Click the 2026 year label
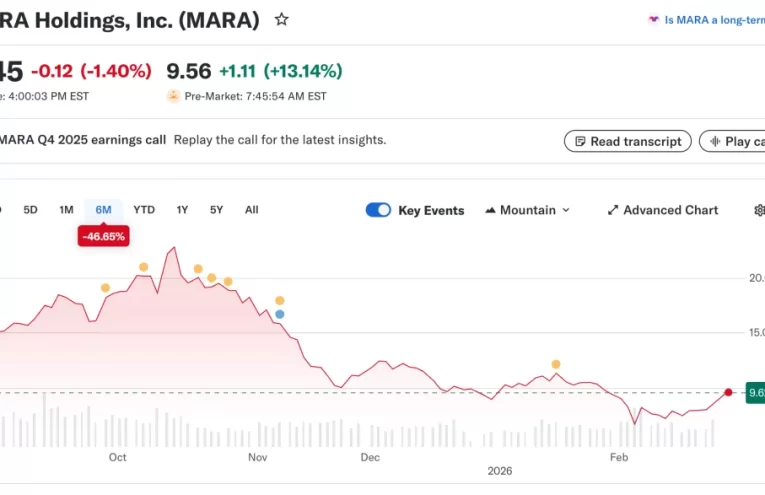 point(500,471)
